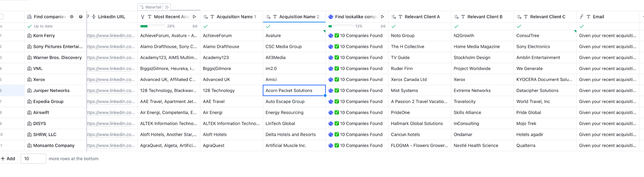Click the Clay logo icon in Find lookalike header
This screenshot has width=644, height=177.
coord(331,17)
